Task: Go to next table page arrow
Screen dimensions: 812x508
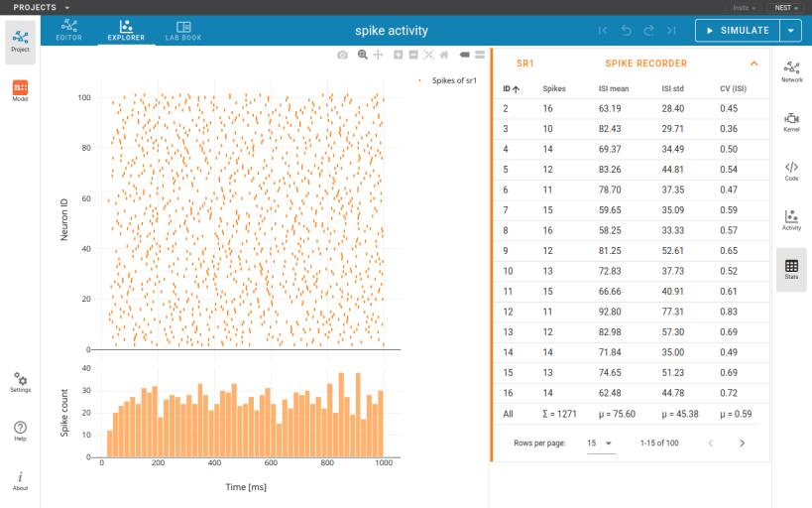Action: point(742,444)
